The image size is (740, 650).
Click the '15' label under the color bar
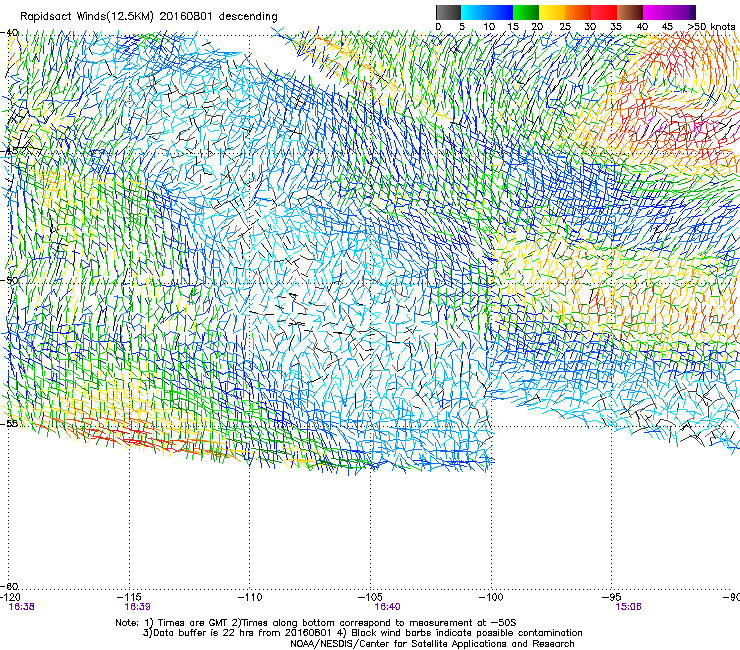point(513,26)
